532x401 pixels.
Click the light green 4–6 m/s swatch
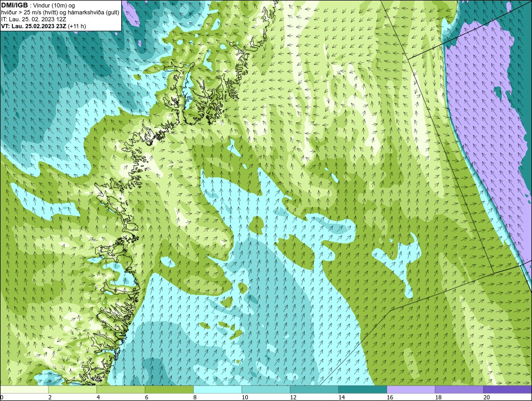(121, 389)
